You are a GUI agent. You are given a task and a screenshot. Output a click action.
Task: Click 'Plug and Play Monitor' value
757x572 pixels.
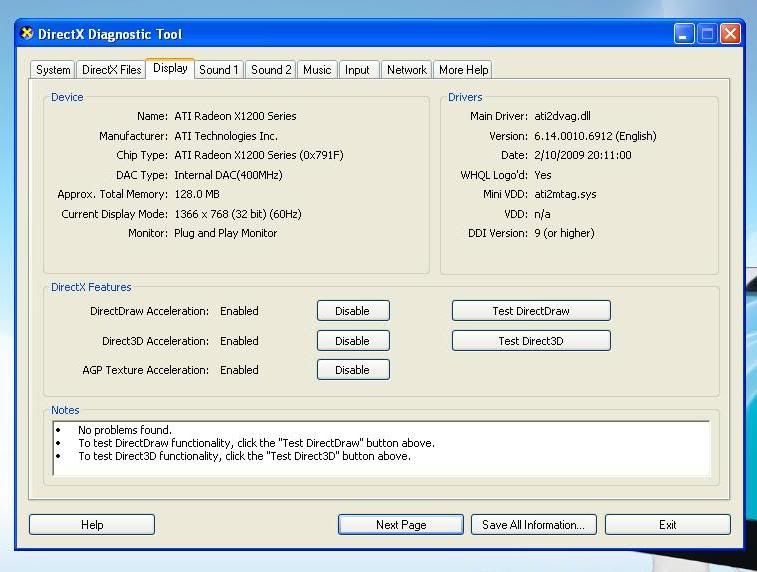point(225,234)
